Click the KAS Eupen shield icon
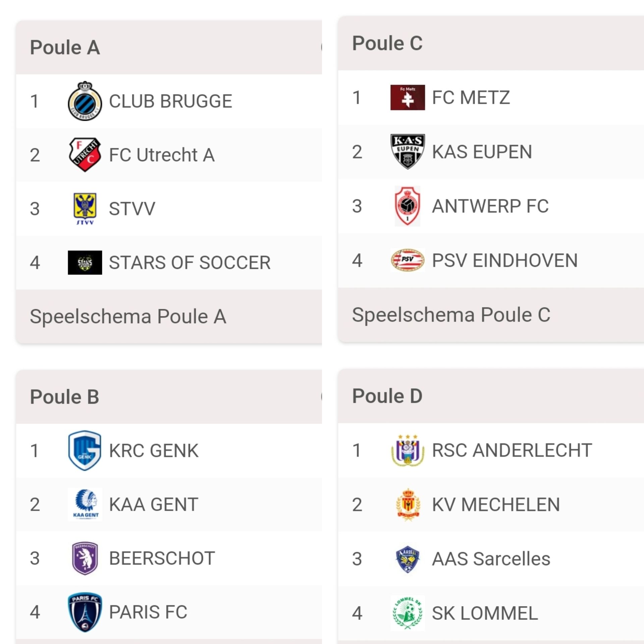This screenshot has width=644, height=644. [x=408, y=152]
